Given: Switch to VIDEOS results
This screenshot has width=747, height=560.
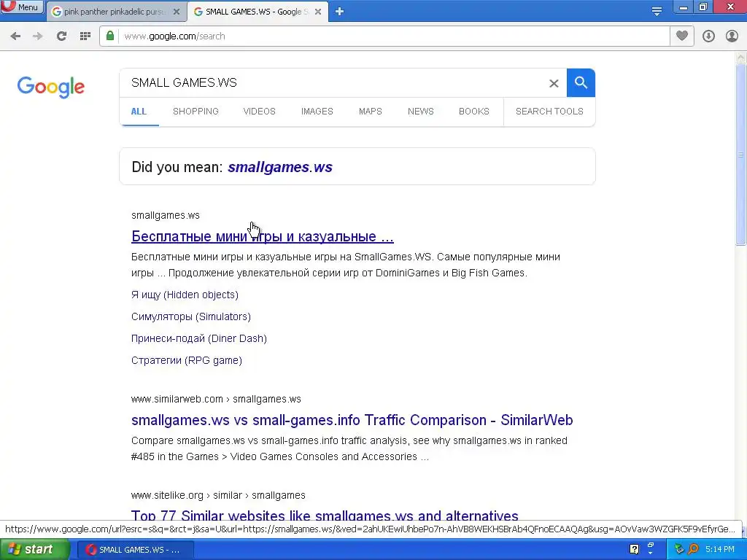Looking at the screenshot, I should coord(259,112).
